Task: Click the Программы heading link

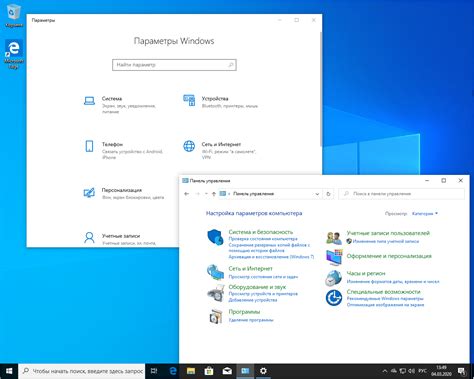Action: point(244,312)
